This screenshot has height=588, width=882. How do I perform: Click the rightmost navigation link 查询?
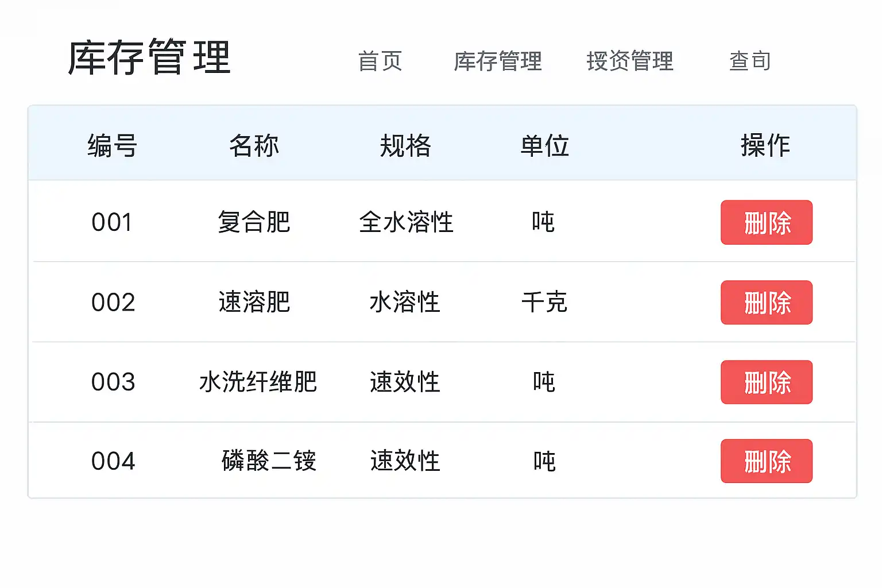coord(750,61)
